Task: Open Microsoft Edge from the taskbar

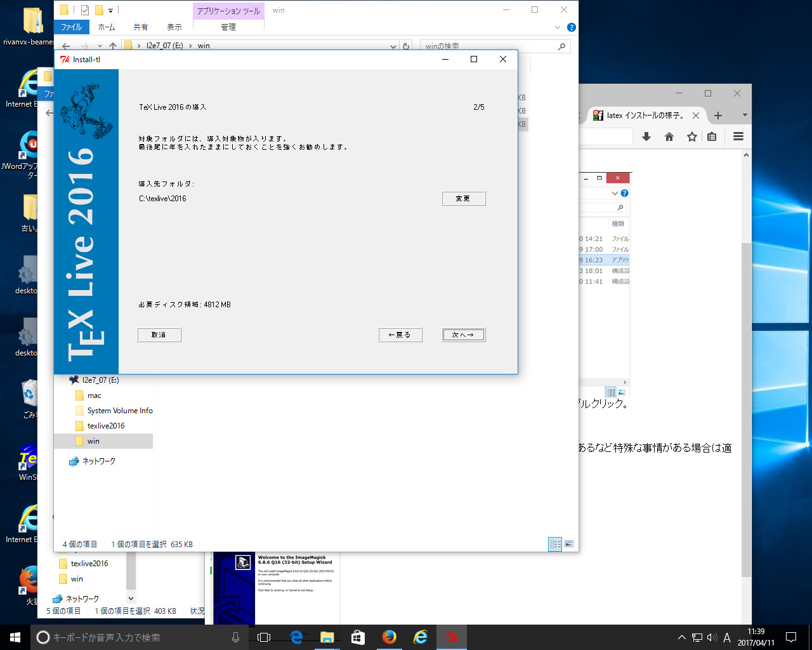Action: [x=296, y=637]
